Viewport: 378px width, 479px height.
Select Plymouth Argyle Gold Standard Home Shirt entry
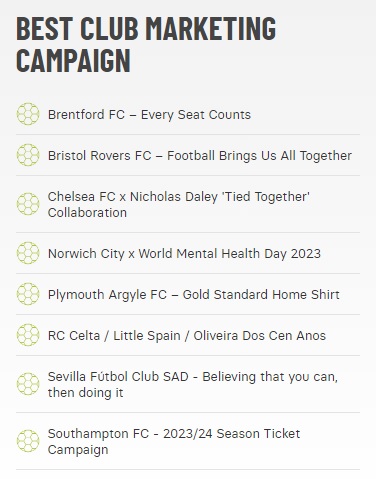pos(194,295)
